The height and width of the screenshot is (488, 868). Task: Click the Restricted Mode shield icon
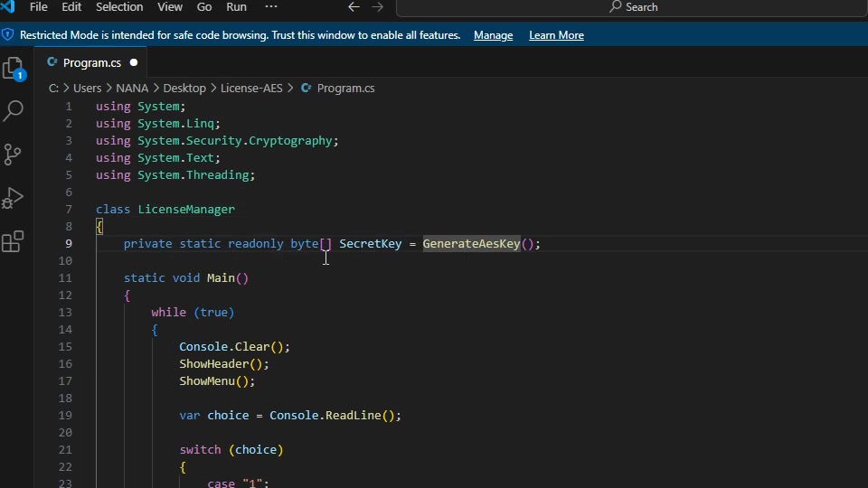click(8, 35)
